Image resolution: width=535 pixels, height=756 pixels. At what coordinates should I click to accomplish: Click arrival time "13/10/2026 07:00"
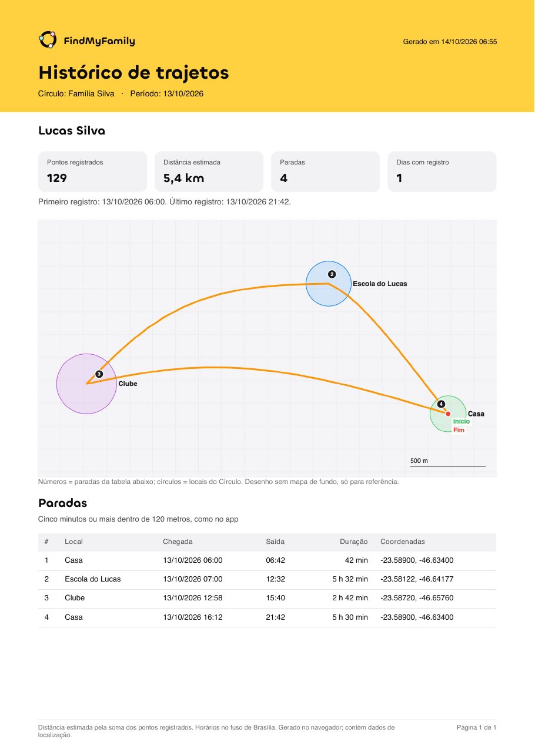193,579
